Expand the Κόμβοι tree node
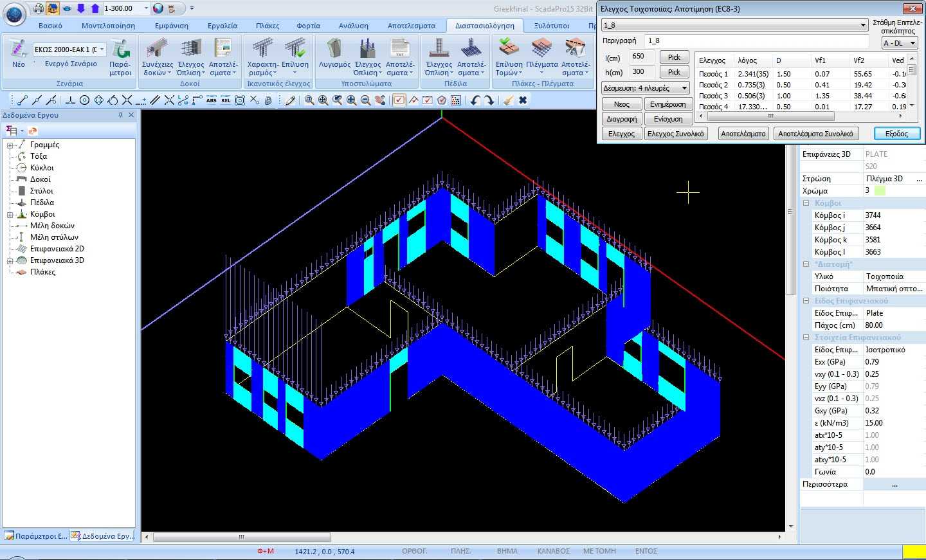The width and height of the screenshot is (926, 560). (x=10, y=214)
